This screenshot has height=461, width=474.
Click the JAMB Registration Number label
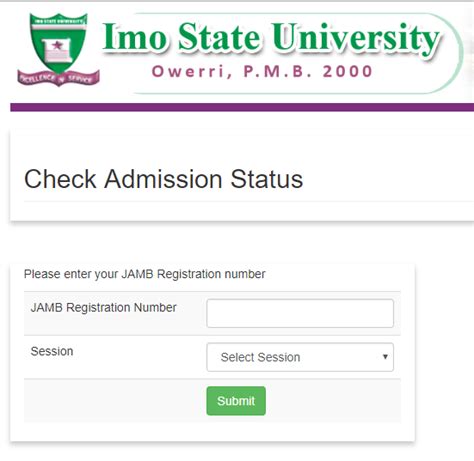[104, 307]
